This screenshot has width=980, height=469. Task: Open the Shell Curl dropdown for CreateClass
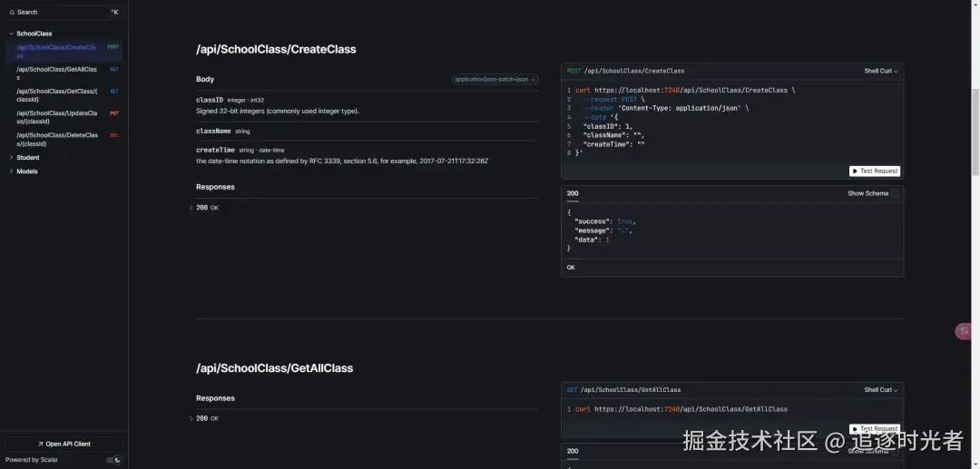tap(880, 71)
